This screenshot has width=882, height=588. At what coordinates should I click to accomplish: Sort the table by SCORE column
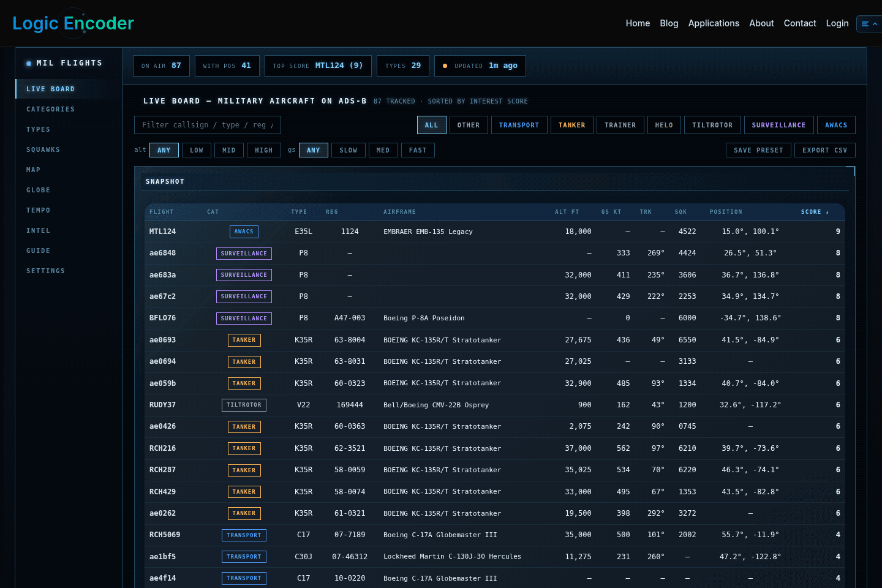tap(815, 212)
